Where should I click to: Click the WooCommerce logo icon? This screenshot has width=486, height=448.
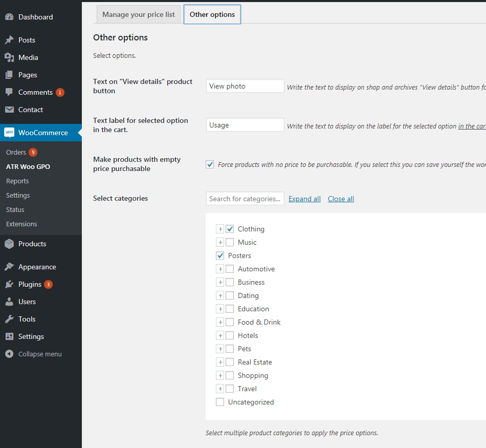[9, 133]
